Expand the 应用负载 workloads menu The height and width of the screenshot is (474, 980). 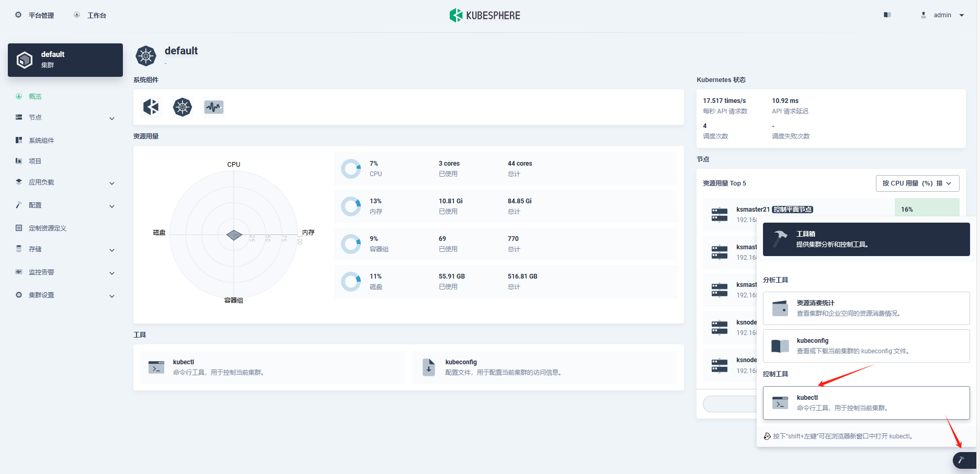point(65,182)
